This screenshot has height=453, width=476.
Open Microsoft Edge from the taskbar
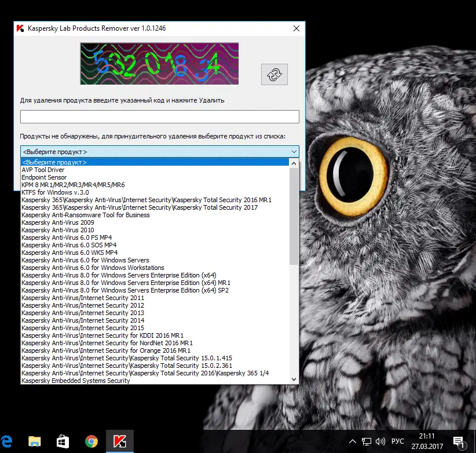pyautogui.click(x=6, y=441)
